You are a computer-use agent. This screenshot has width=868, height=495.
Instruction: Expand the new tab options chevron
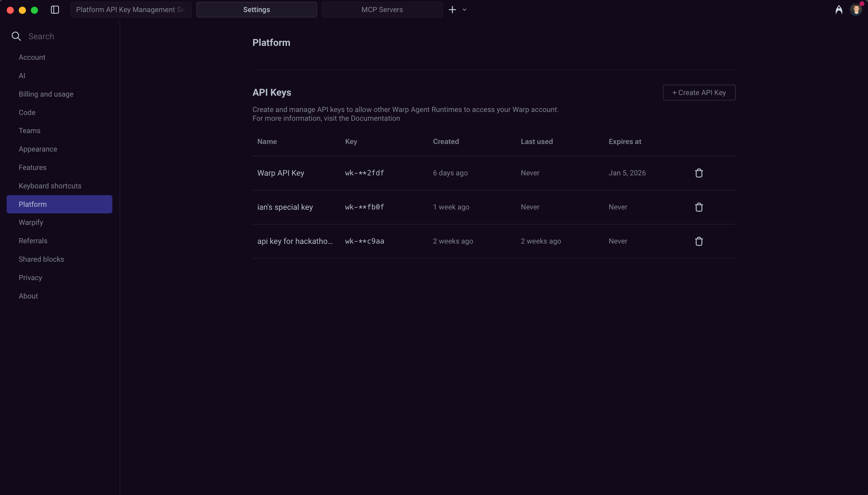click(x=464, y=10)
